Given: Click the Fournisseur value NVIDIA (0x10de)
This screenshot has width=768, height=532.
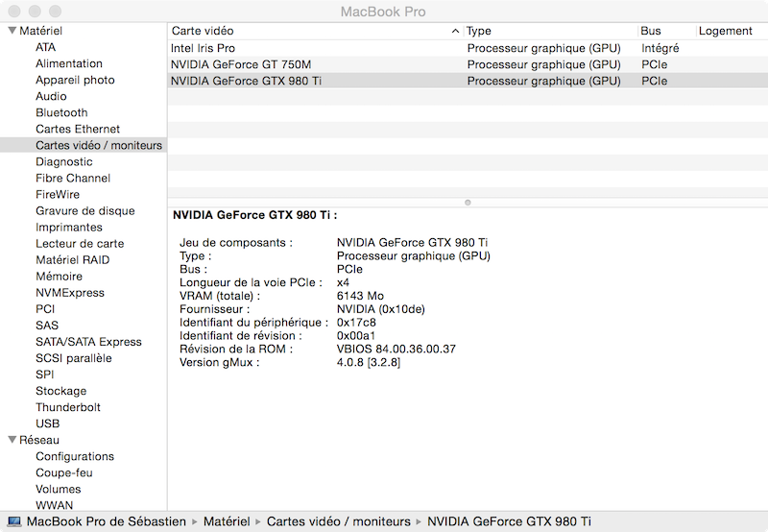Looking at the screenshot, I should pyautogui.click(x=380, y=309).
